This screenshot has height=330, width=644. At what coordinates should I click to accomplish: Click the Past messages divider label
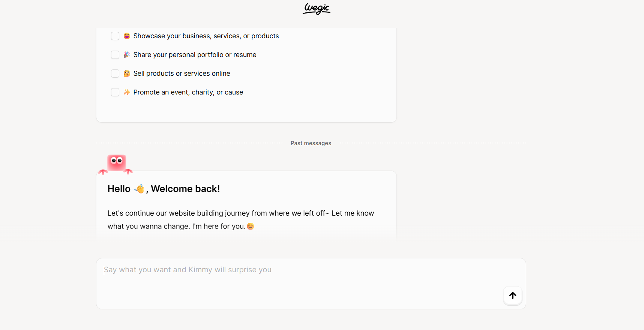(x=311, y=143)
